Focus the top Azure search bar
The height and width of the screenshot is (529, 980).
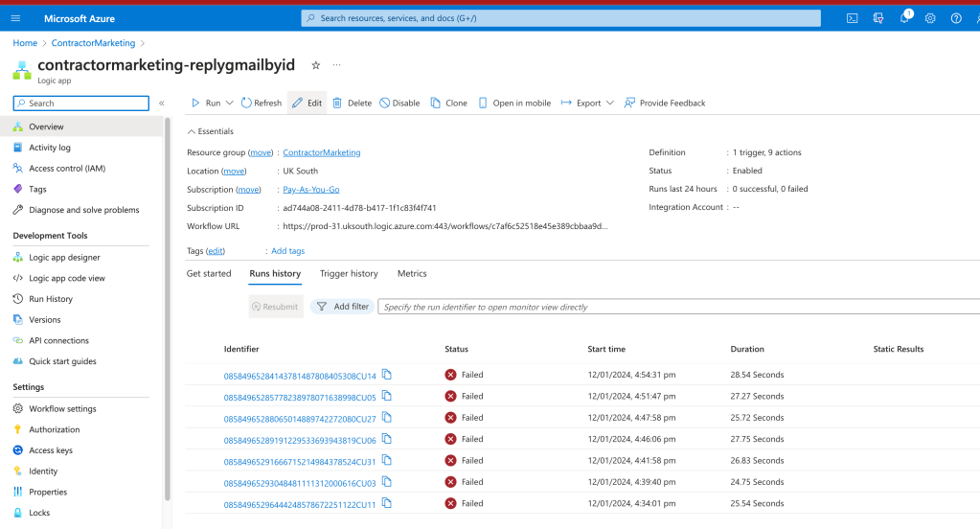[560, 18]
